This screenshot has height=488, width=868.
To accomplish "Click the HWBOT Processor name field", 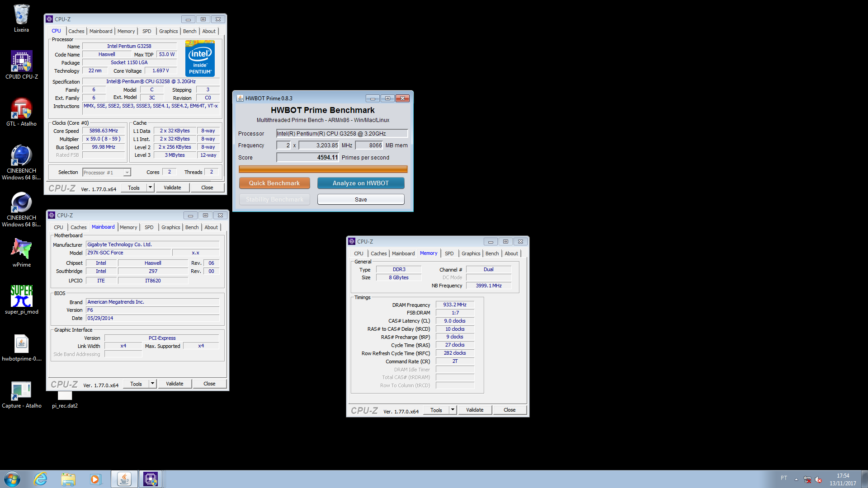I will (342, 133).
